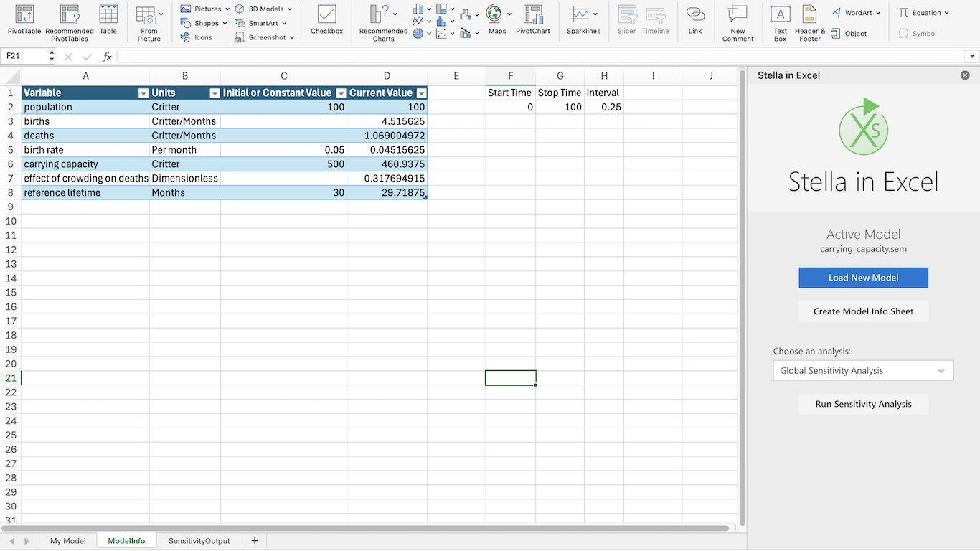This screenshot has height=551, width=980.
Task: Insert a hyperlink with Link
Action: coord(695,20)
